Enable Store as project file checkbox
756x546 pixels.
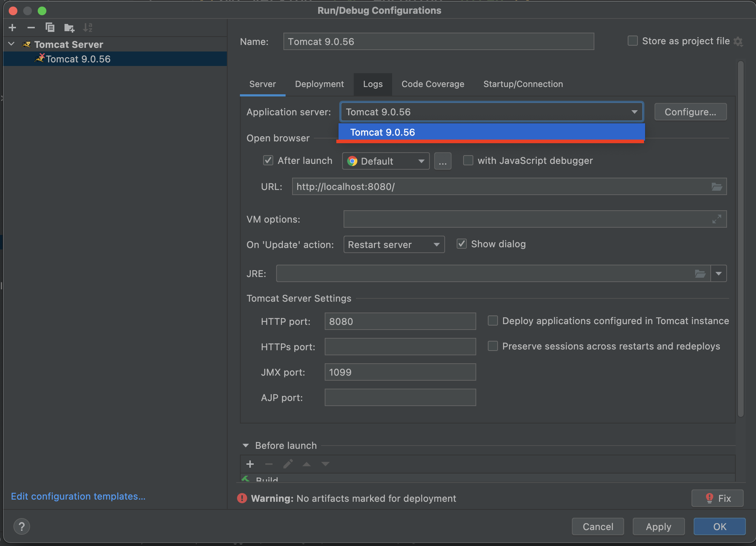click(632, 41)
